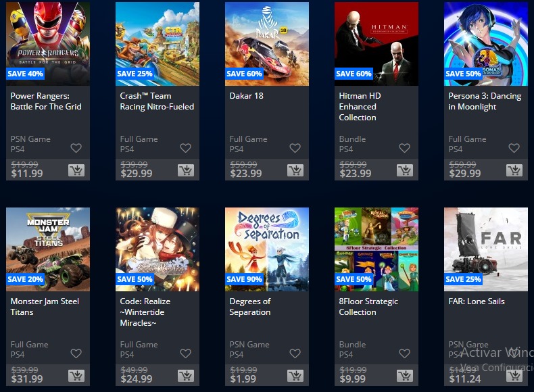Open the Code: Realize cover artwork
This screenshot has width=534, height=392.
(x=157, y=249)
